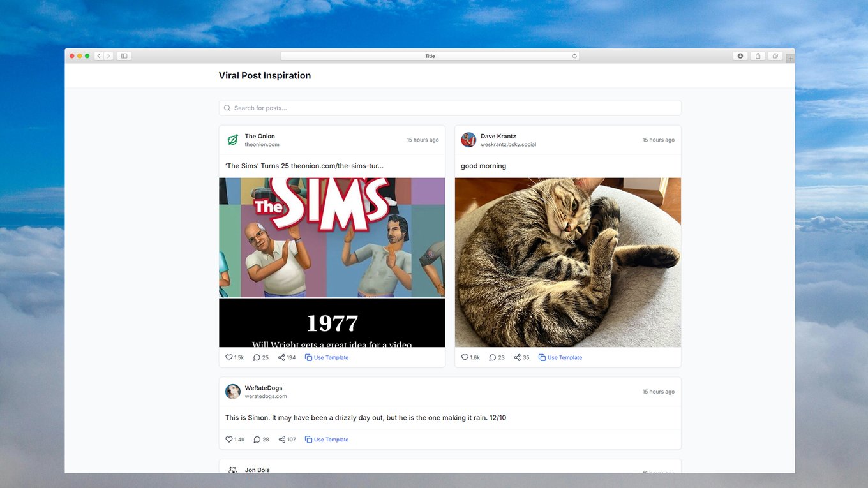Viewport: 868px width, 488px height.
Task: Open Safari downloads icon
Action: [740, 56]
